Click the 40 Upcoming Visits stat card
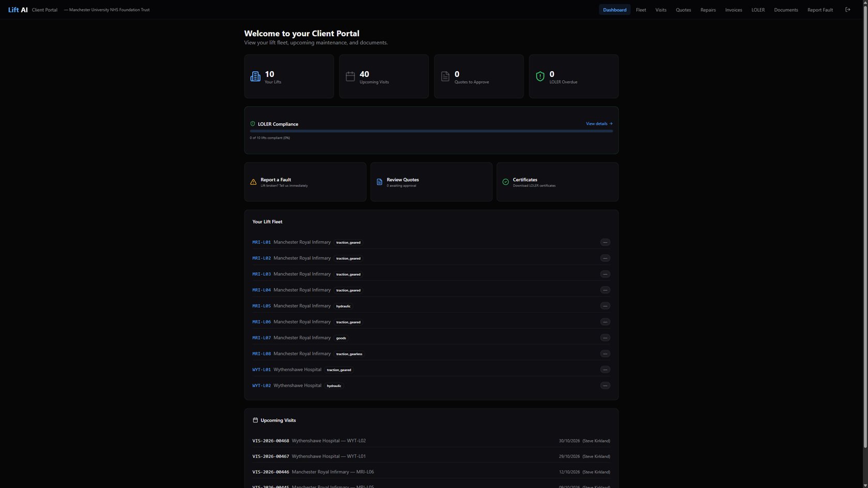The height and width of the screenshot is (488, 868). click(x=384, y=76)
